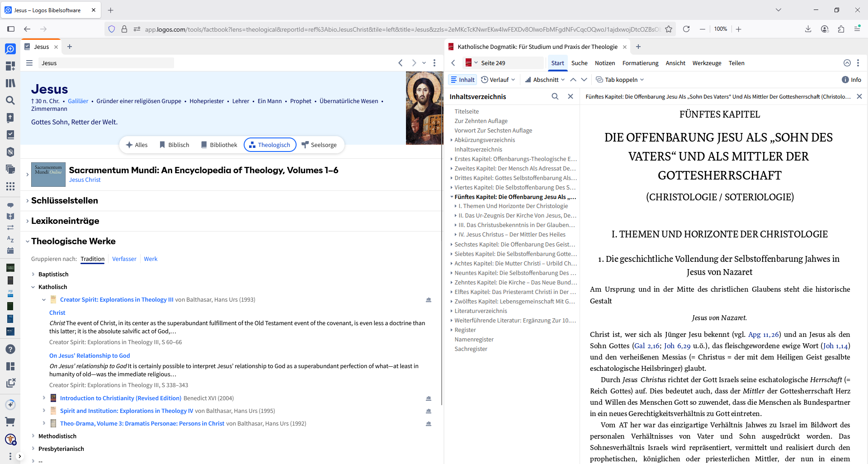The height and width of the screenshot is (464, 868).
Task: Open the user avatar in the sidebar
Action: click(x=10, y=439)
